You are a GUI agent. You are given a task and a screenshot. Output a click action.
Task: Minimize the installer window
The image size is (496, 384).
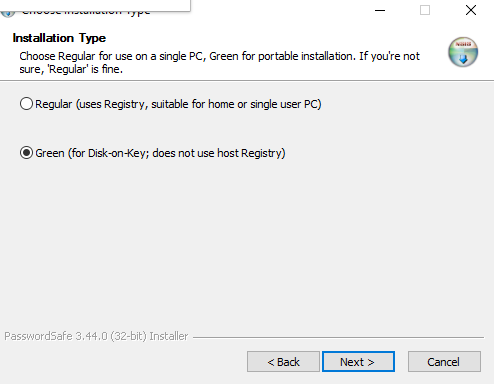[380, 10]
